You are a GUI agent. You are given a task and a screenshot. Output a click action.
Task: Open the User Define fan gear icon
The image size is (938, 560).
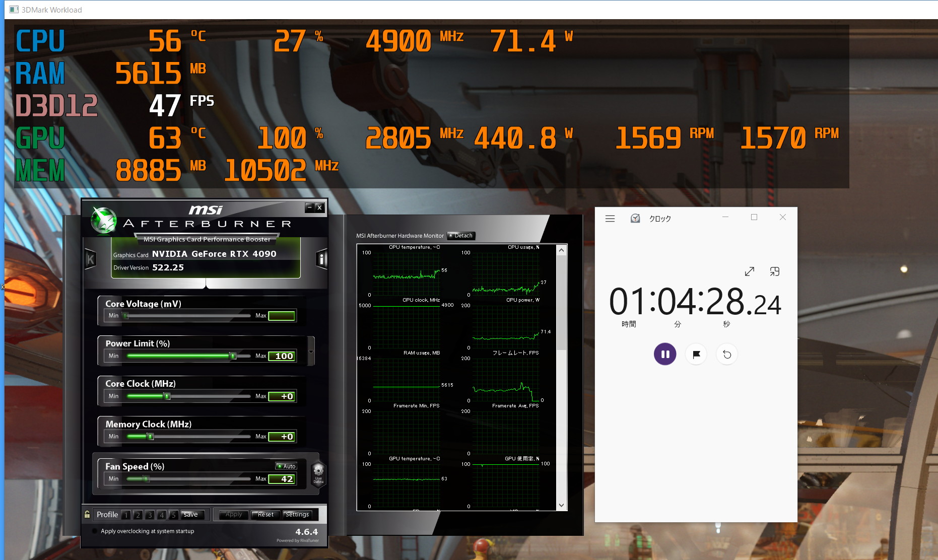pos(318,473)
